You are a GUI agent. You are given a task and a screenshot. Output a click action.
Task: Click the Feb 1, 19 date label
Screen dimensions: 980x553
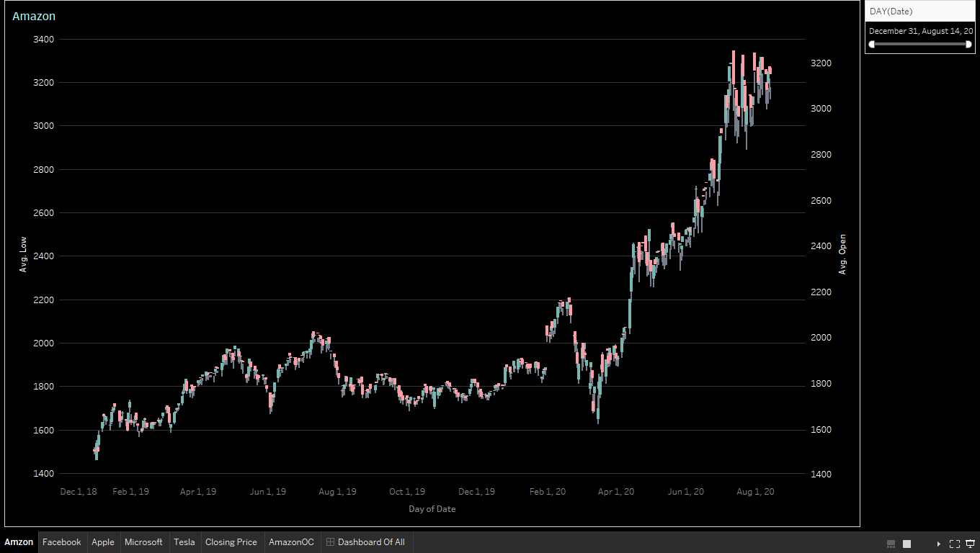[x=131, y=492]
